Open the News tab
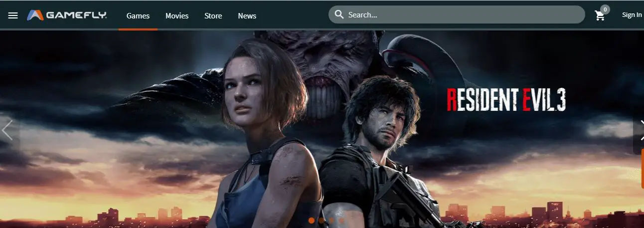Viewport: 644px width, 228px height. point(247,15)
